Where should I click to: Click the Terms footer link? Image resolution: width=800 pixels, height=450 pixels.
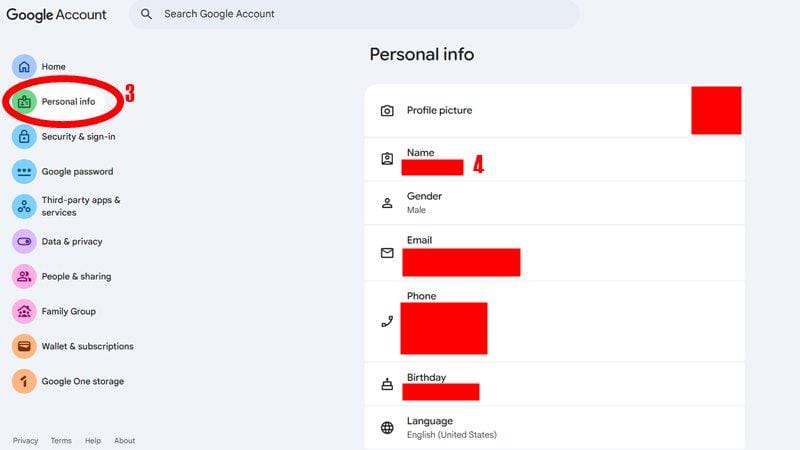point(61,440)
